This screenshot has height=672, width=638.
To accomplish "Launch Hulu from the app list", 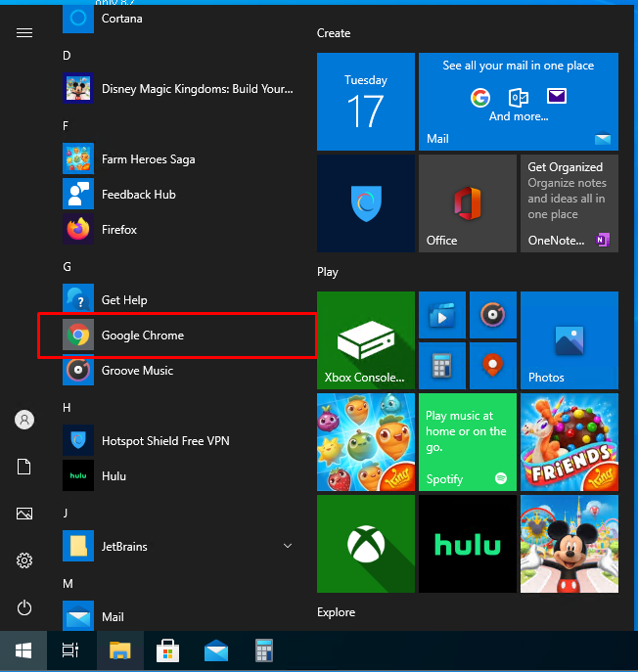I will tap(178, 475).
